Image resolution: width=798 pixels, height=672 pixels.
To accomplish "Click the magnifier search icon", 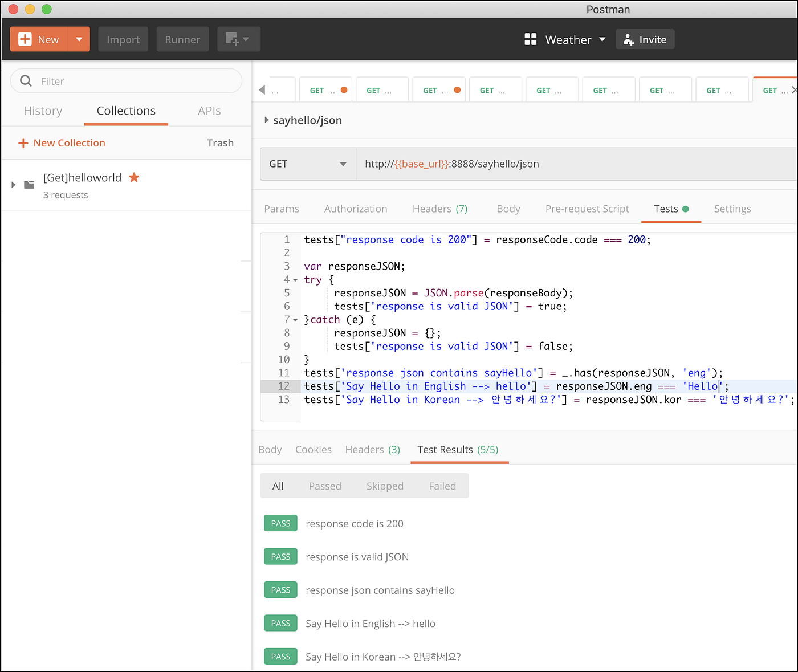I will [26, 81].
